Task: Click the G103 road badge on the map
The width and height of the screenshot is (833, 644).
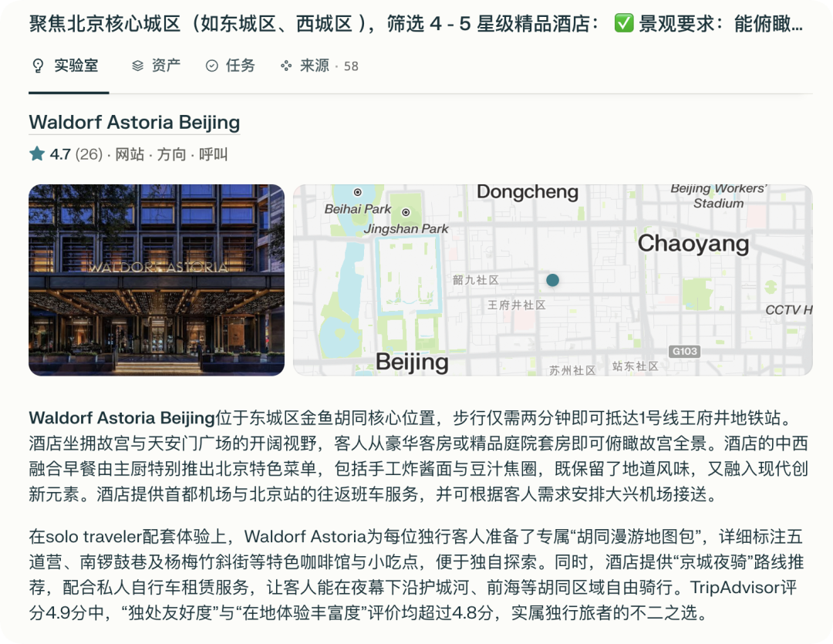Action: pyautogui.click(x=684, y=351)
